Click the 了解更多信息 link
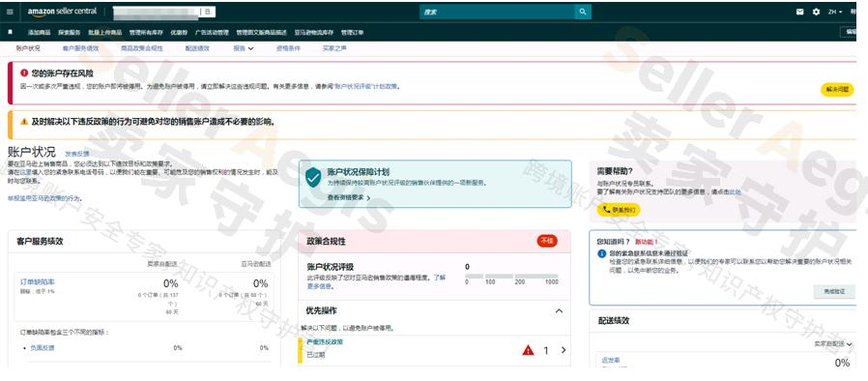 376,281
